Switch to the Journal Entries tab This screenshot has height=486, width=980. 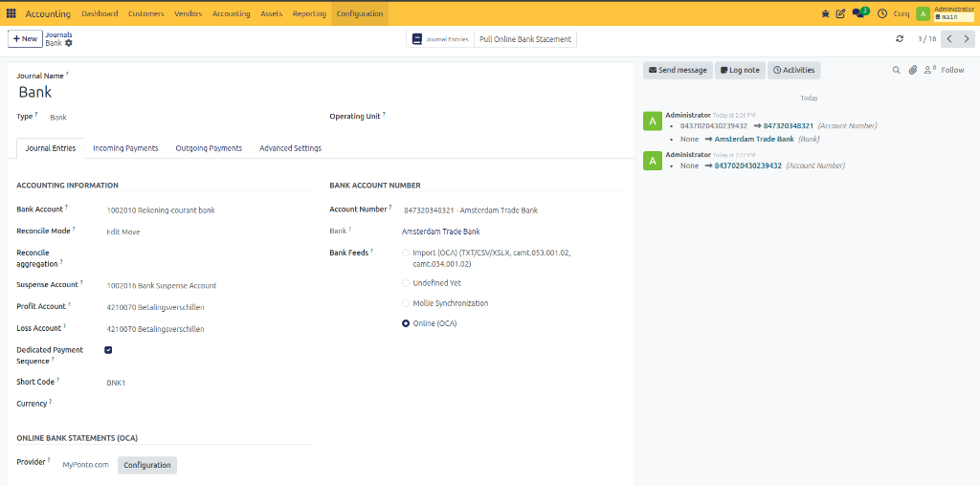(x=51, y=148)
